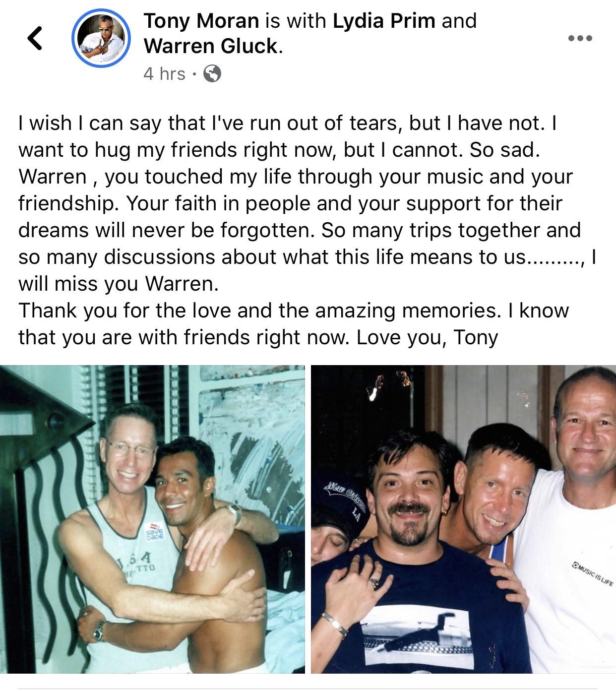616x692 pixels.
Task: Tap the 'Thank you for the love' paragraph
Action: (294, 324)
